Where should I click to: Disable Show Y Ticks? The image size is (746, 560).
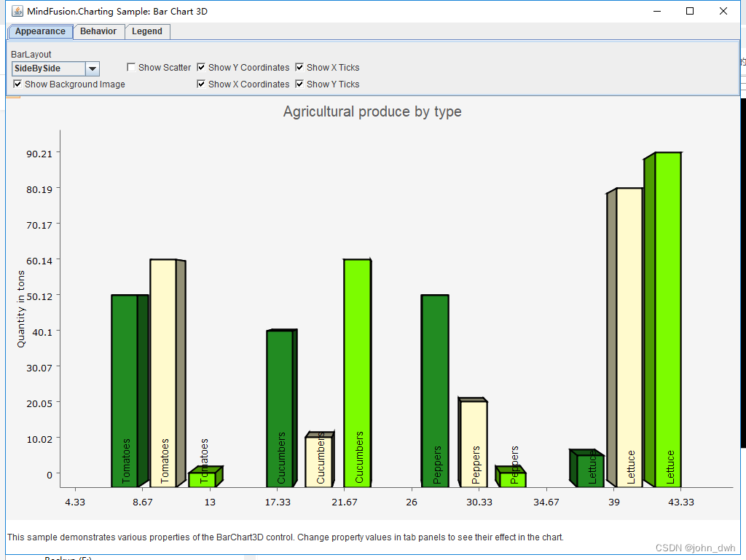(299, 84)
